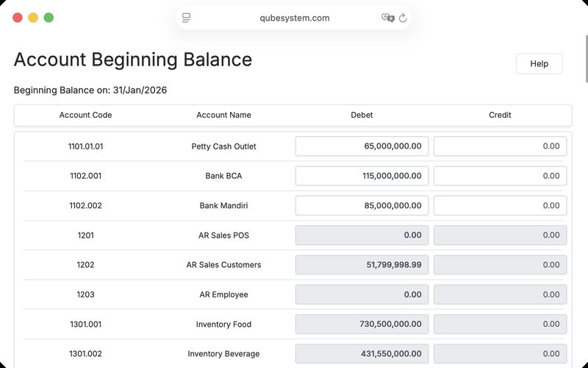
Task: Click the Debet column header
Action: tap(362, 115)
